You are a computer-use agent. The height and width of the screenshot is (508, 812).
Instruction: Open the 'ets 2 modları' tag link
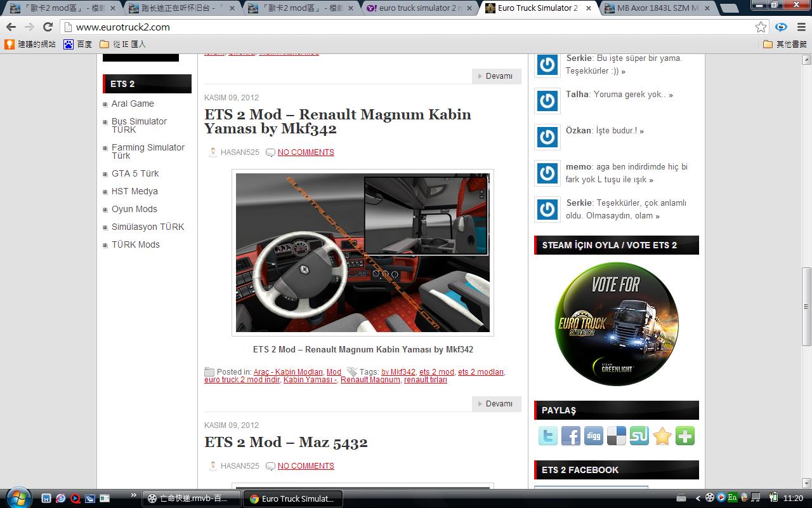pos(481,372)
